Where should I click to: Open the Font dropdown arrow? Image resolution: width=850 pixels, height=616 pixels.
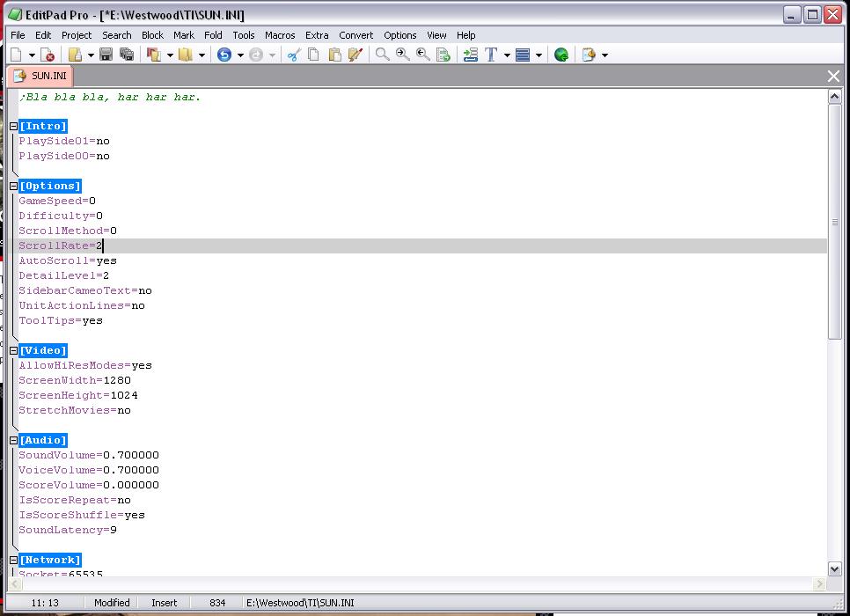pos(507,55)
